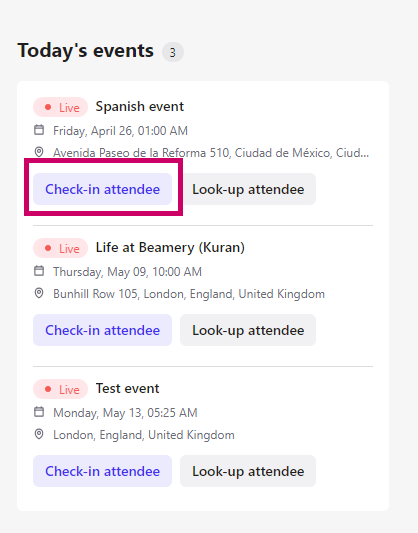Open the Spanish event title
418x533 pixels.
click(140, 107)
